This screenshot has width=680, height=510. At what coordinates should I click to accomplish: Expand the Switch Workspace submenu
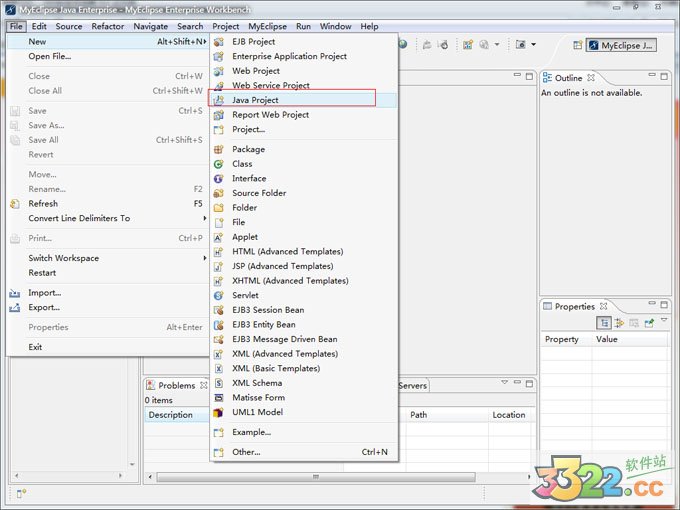205,258
